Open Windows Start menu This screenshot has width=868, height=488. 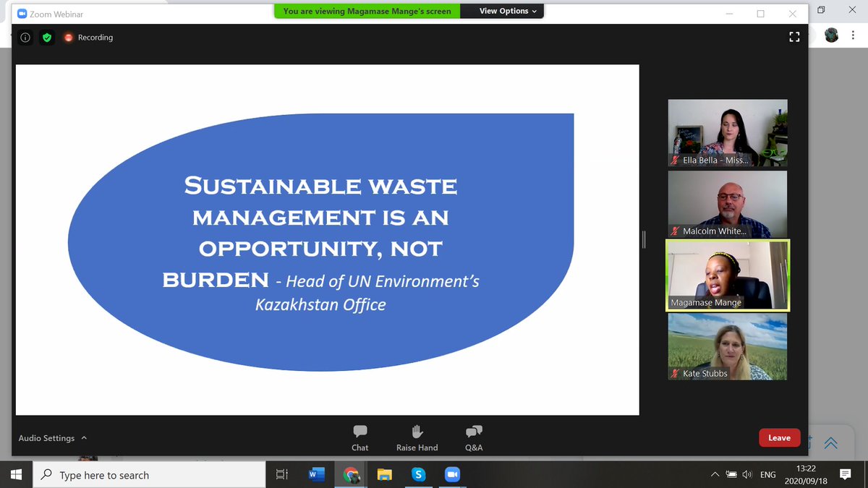pyautogui.click(x=17, y=475)
